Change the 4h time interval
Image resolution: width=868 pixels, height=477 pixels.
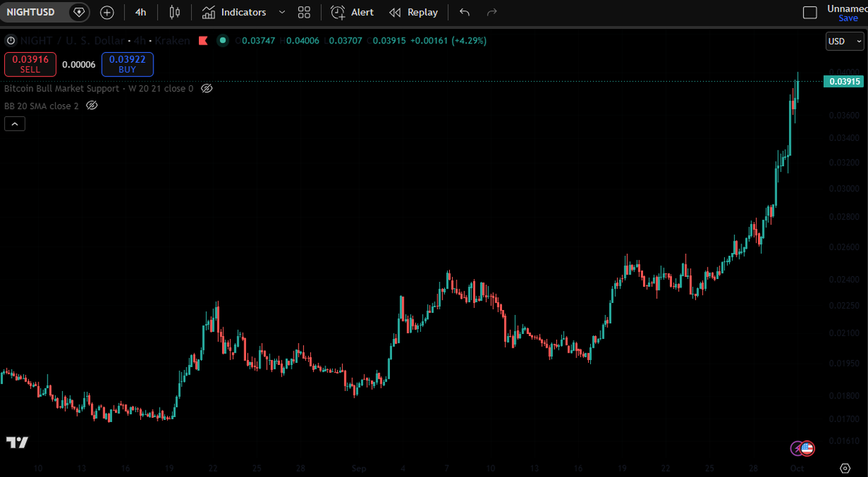140,12
